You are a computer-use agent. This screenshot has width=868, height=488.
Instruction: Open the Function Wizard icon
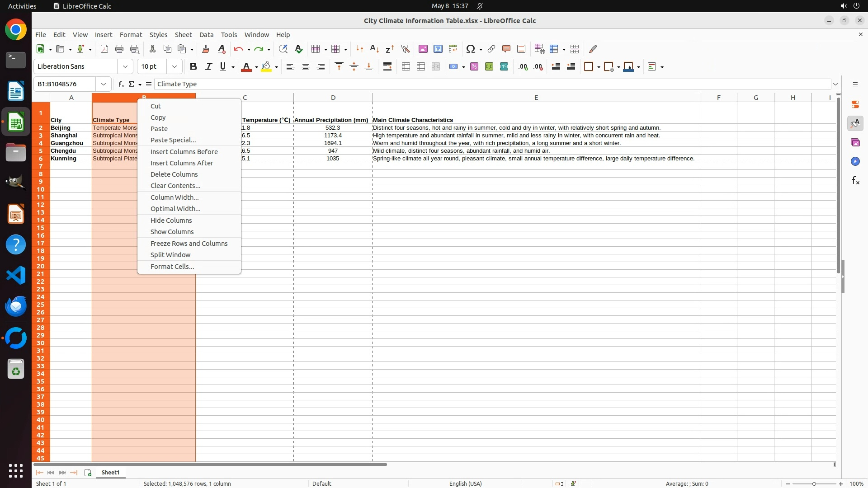(x=121, y=84)
